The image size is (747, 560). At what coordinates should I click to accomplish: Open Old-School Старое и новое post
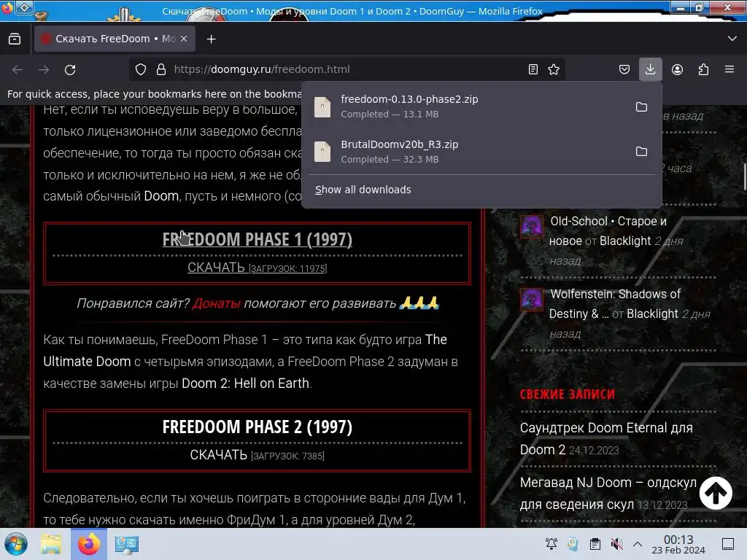[x=608, y=231]
